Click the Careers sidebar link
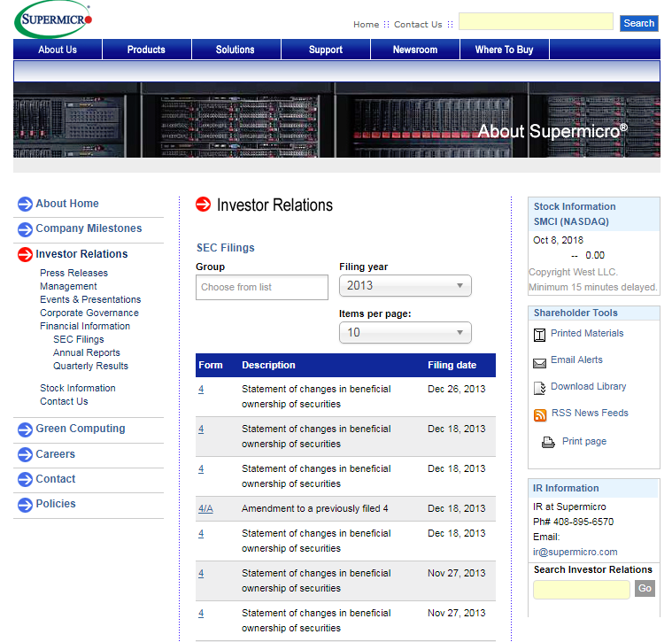The image size is (672, 642). tap(55, 454)
